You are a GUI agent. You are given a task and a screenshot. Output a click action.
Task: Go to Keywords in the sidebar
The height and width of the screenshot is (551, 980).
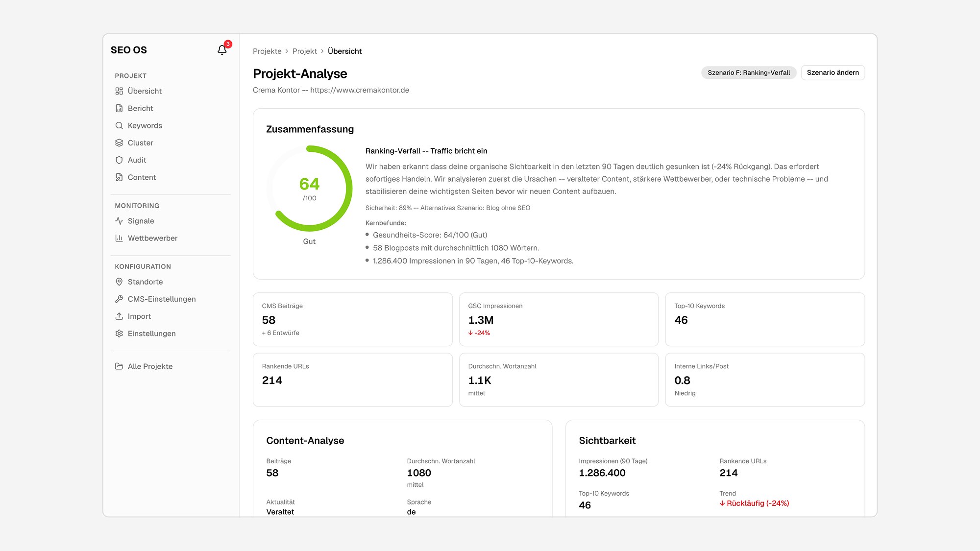pos(171,125)
